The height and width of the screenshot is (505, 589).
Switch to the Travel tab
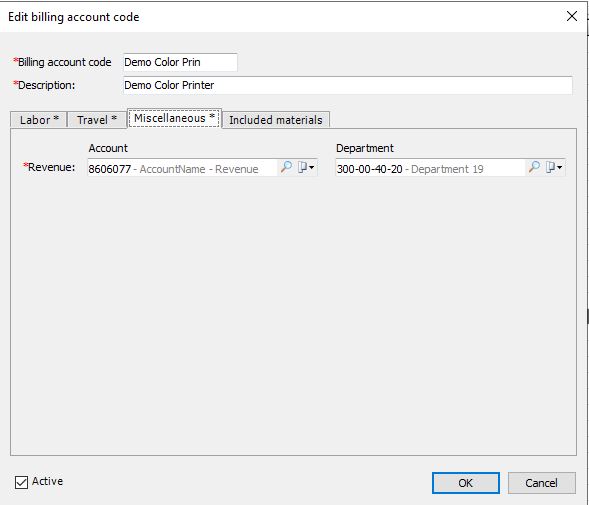coord(97,120)
